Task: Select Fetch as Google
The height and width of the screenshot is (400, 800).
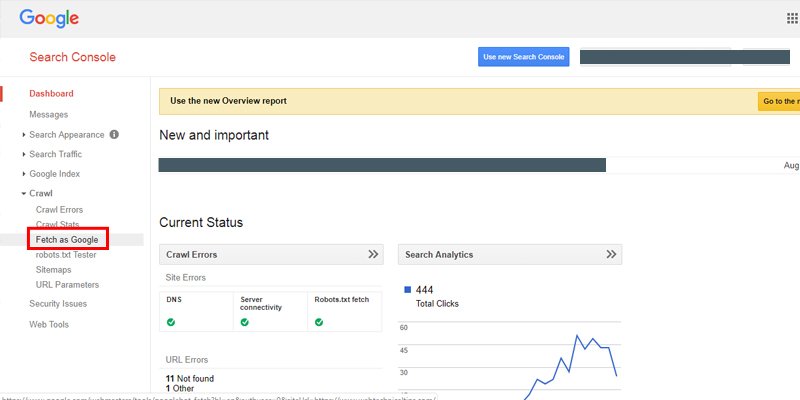Action: coord(67,240)
